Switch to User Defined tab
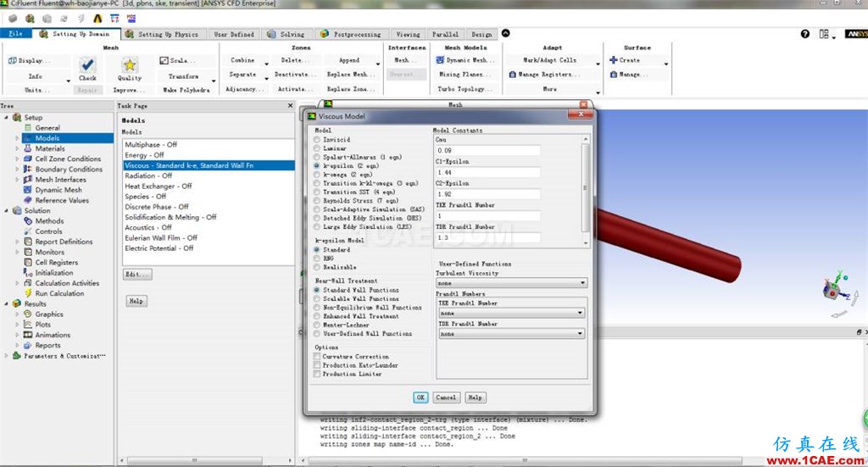868x467 pixels. point(234,34)
